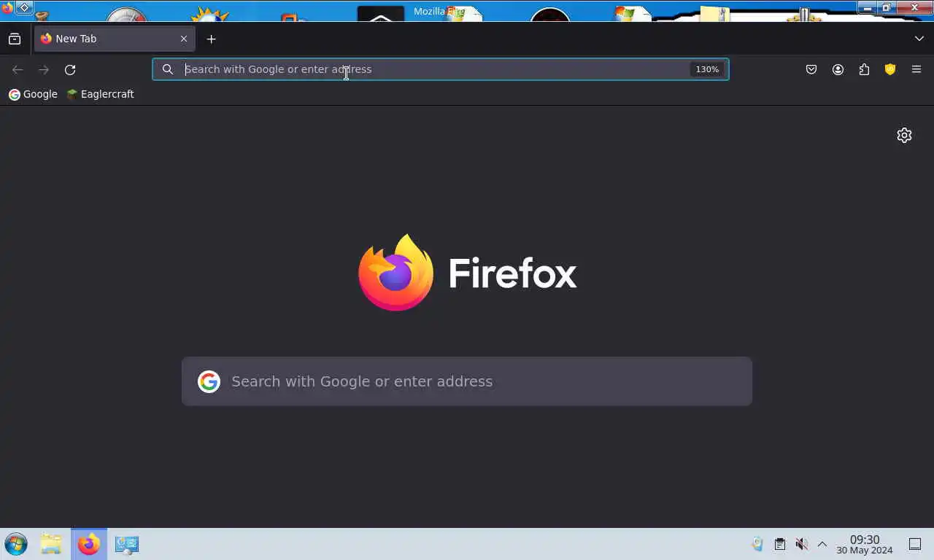This screenshot has height=560, width=934.
Task: Go back one page
Action: pyautogui.click(x=18, y=69)
